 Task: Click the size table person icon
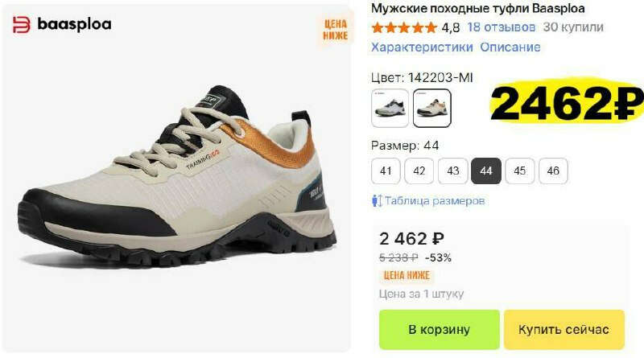pos(376,201)
